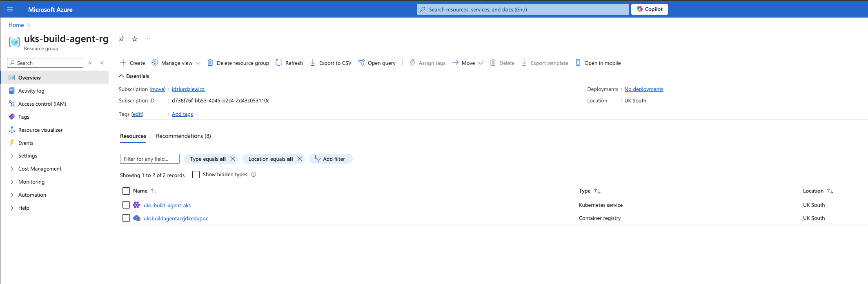Remove the Location equals all filter
The height and width of the screenshot is (284, 868).
(x=300, y=159)
